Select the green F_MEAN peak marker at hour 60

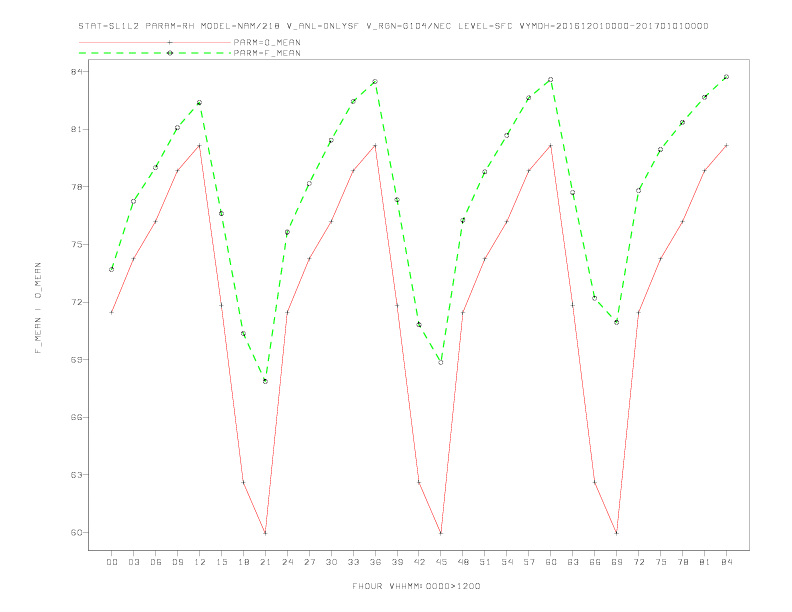(x=551, y=80)
